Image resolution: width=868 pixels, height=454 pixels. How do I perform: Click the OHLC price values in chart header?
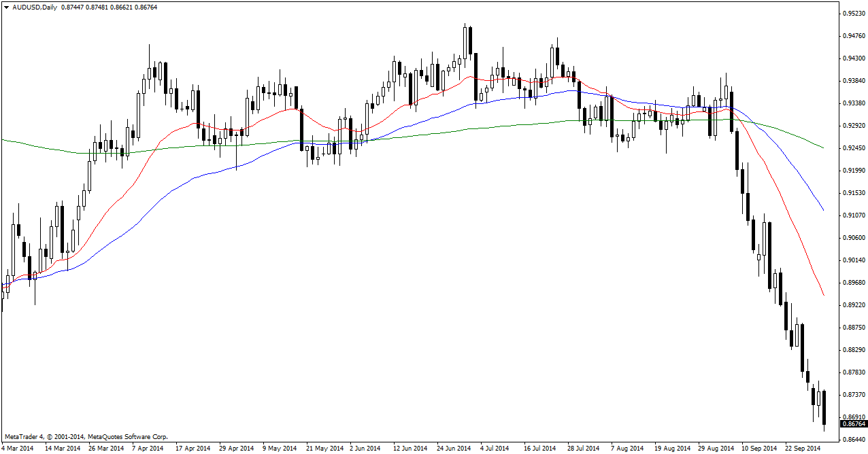pyautogui.click(x=98, y=6)
